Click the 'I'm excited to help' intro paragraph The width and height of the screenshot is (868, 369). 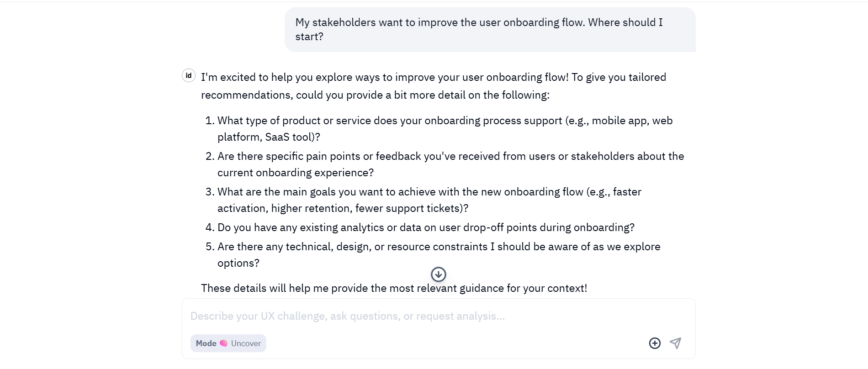tap(433, 86)
